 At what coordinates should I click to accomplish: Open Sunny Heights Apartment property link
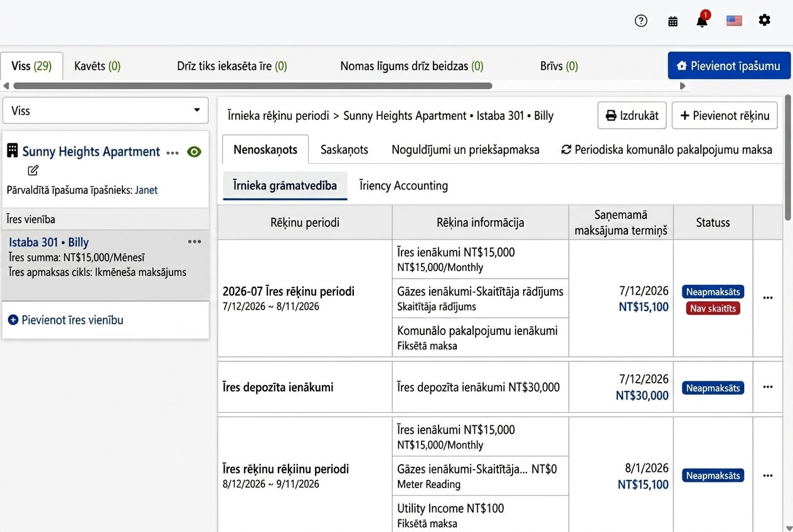(91, 152)
